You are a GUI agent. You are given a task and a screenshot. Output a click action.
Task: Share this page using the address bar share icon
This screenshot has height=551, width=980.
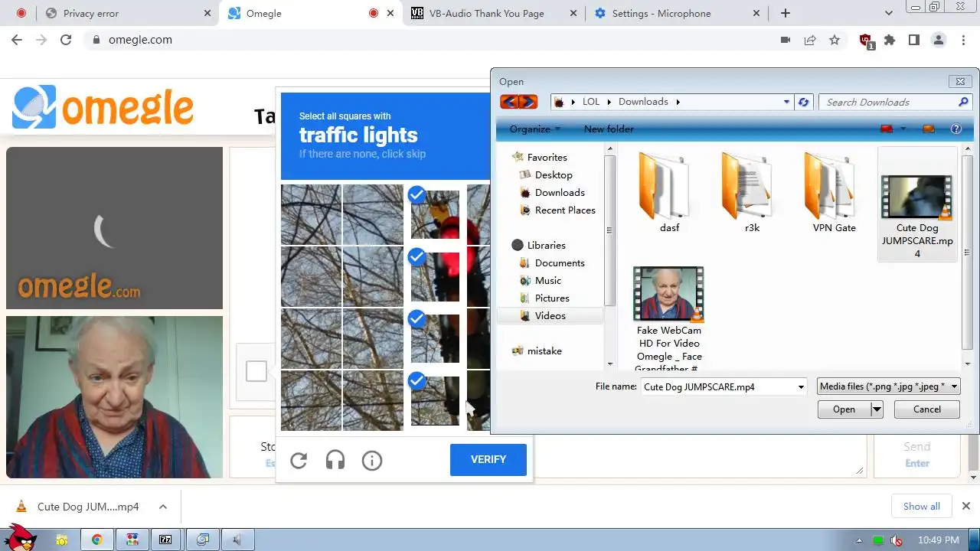pyautogui.click(x=809, y=40)
